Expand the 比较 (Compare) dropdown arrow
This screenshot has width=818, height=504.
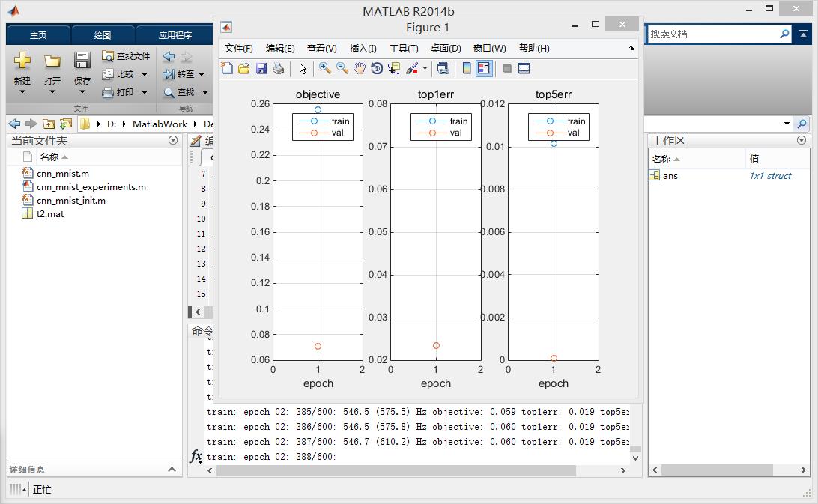click(145, 74)
